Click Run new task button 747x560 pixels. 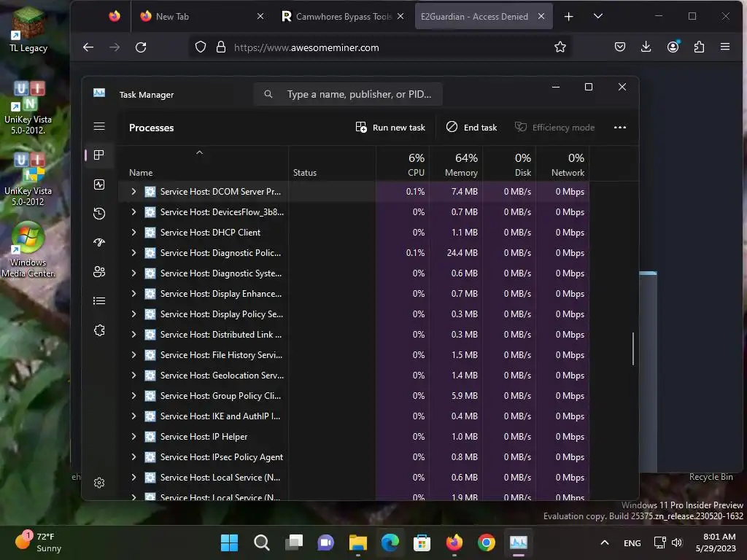[x=390, y=128]
